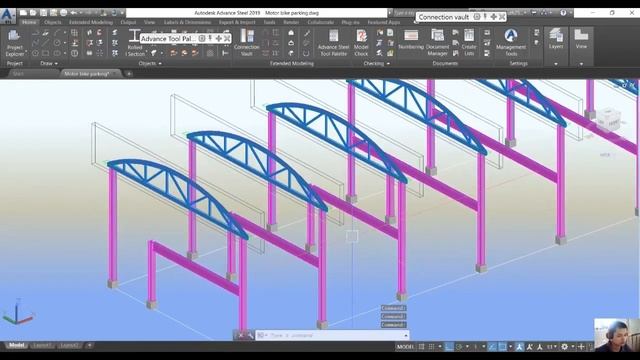This screenshot has width=640, height=360.
Task: Open the annotation scale 1:1 dropdown
Action: pos(551,347)
